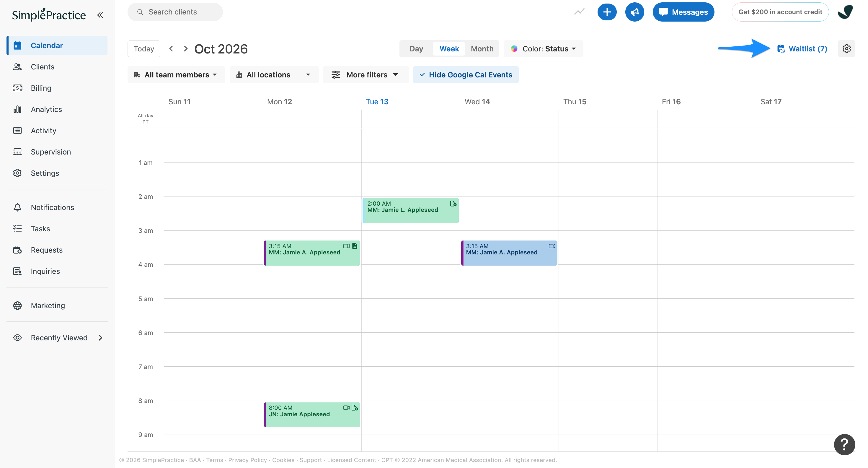Switch to Day view
This screenshot has width=868, height=468.
416,49
